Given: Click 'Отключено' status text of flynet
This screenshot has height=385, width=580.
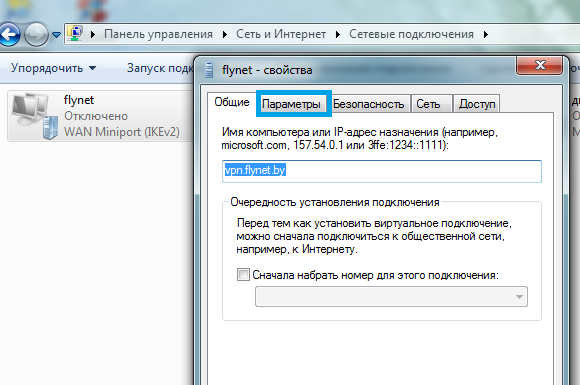Looking at the screenshot, I should pos(96,116).
